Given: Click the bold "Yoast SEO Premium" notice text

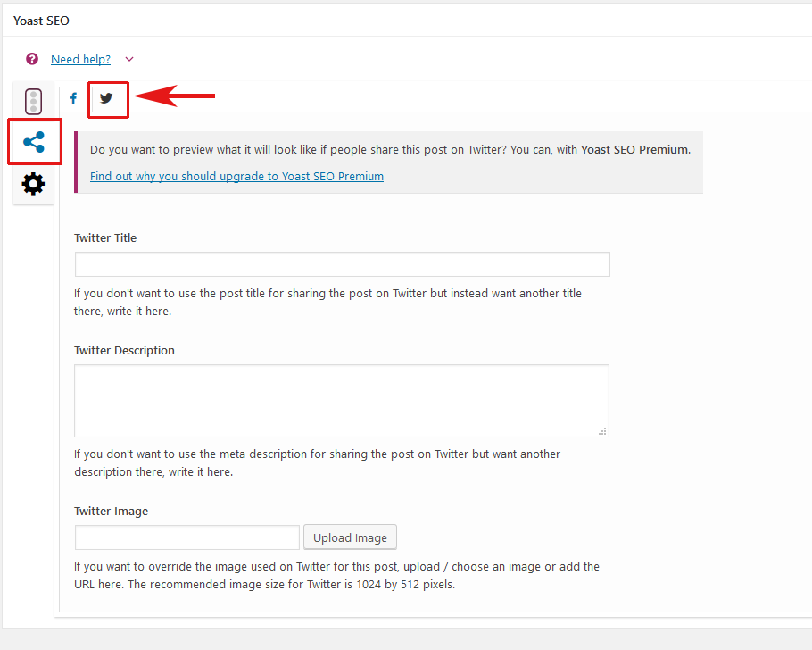Looking at the screenshot, I should pos(634,149).
